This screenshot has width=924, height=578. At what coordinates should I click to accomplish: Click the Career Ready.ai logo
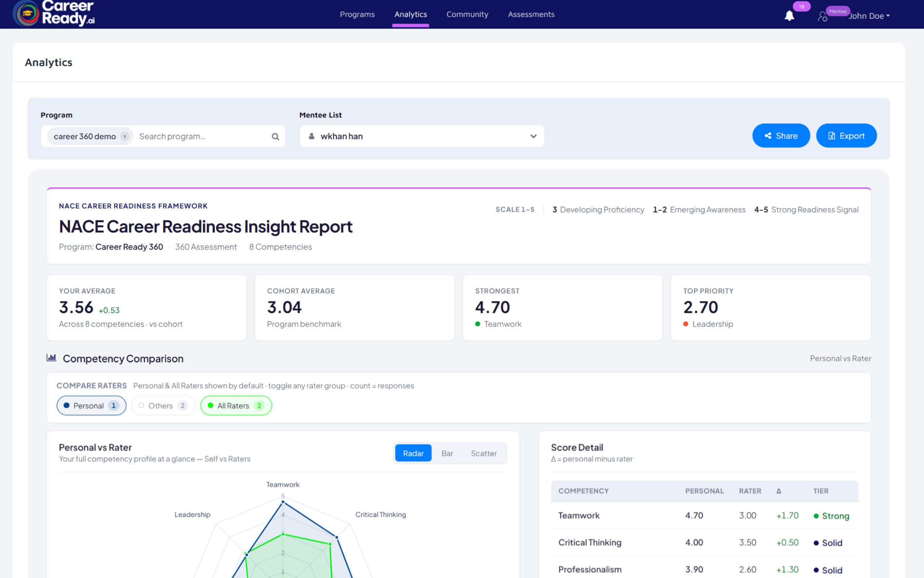[x=54, y=13]
